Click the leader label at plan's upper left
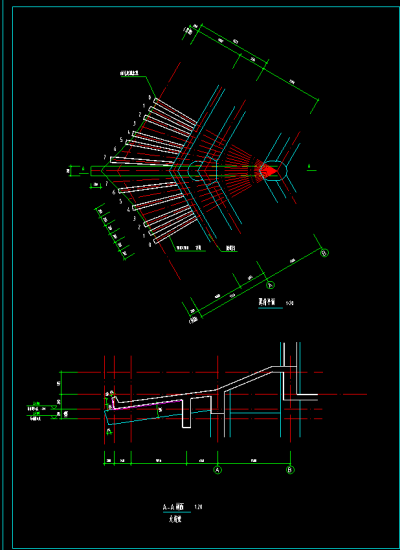 129,73
